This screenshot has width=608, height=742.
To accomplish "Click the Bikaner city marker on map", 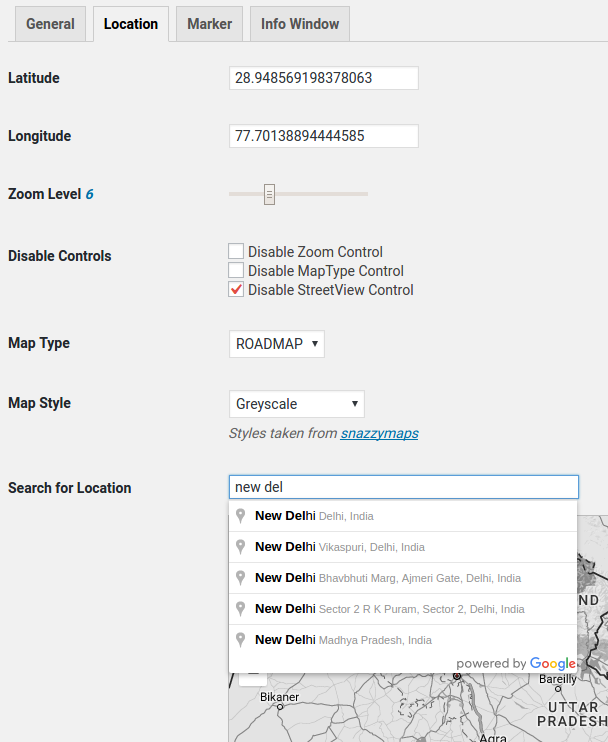I will (280, 707).
